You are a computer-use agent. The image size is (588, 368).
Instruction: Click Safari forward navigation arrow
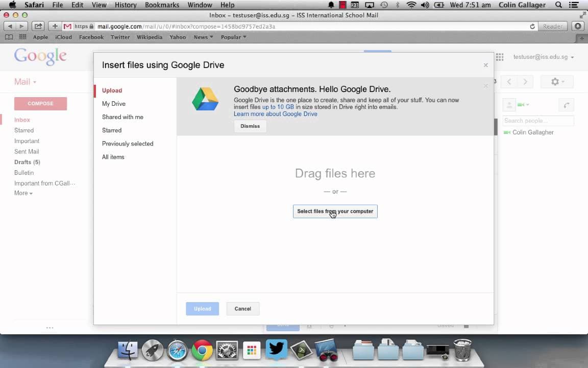click(22, 26)
